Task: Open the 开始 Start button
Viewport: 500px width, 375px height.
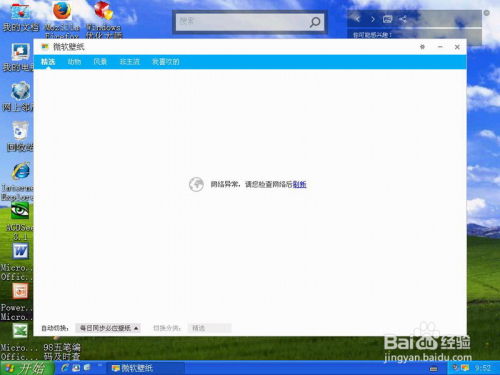Action: [x=27, y=368]
